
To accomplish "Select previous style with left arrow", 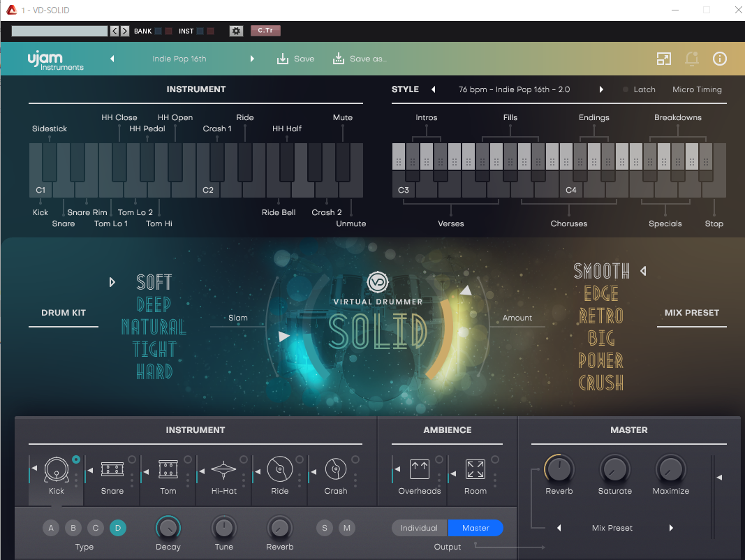I will click(434, 89).
